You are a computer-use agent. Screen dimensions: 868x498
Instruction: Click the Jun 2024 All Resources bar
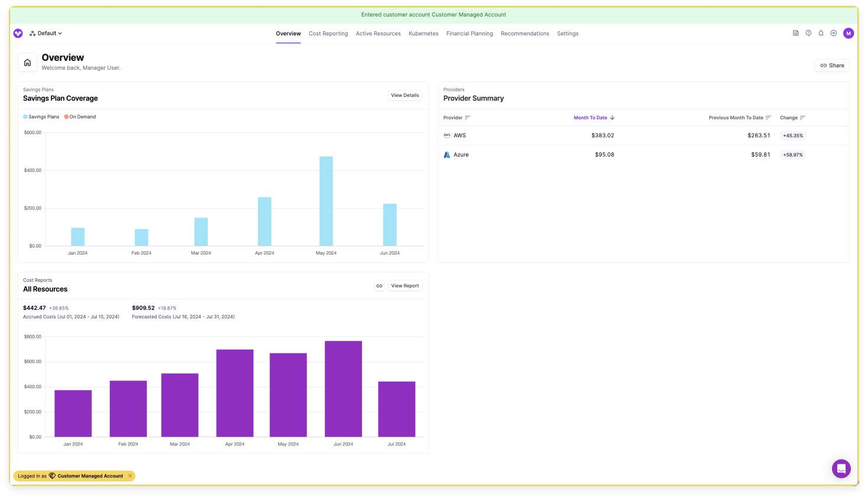[343, 389]
